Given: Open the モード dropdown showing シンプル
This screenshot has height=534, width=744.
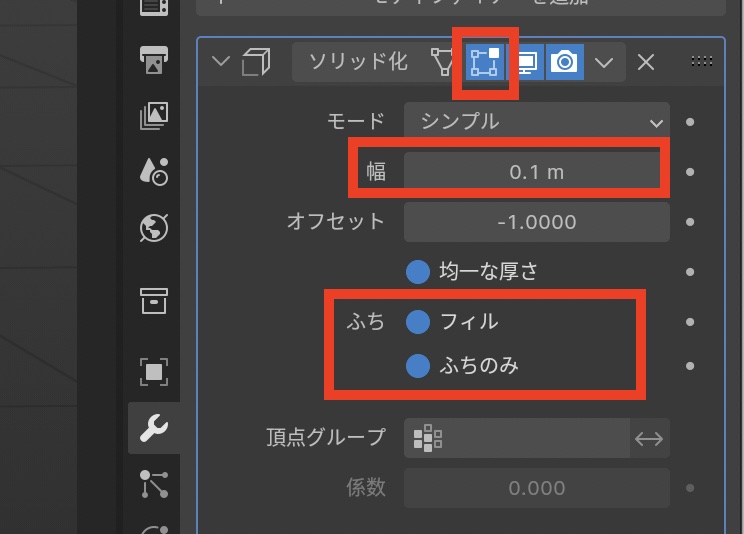Looking at the screenshot, I should pos(536,122).
